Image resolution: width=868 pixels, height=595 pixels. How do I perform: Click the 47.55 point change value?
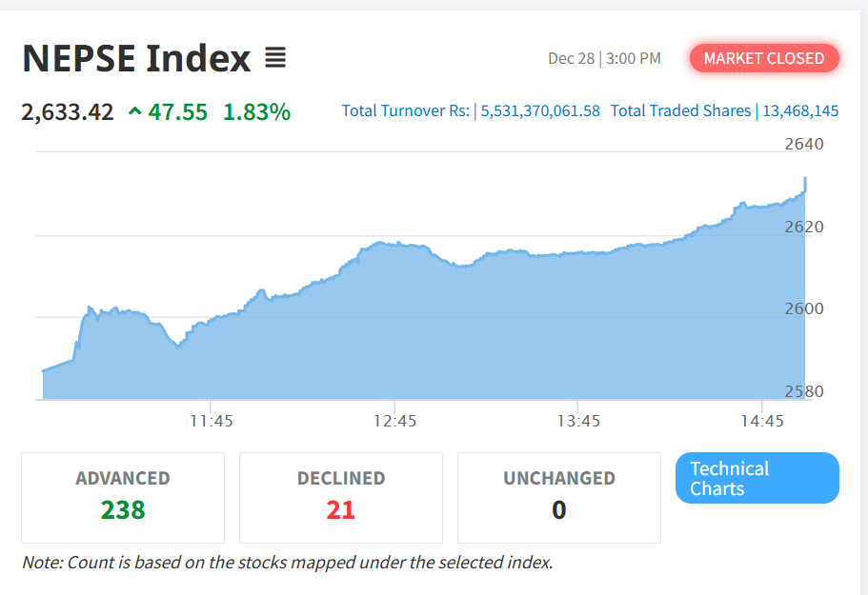(177, 112)
